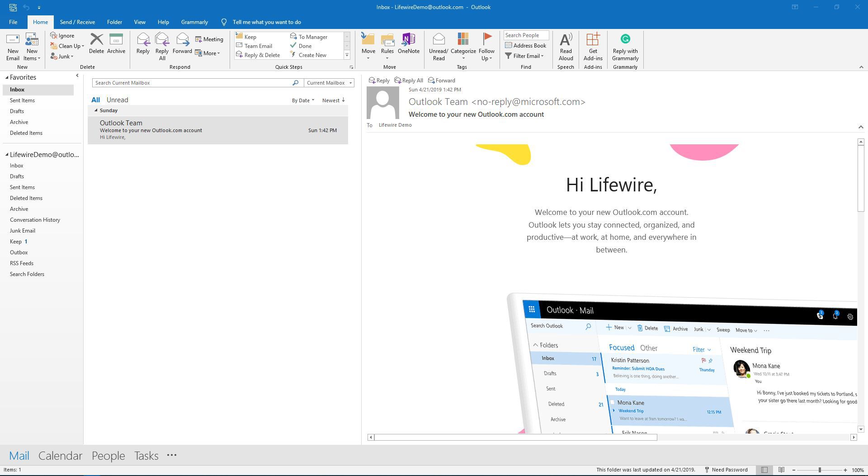Viewport: 868px width, 476px height.
Task: Click Forward in reading pane
Action: pyautogui.click(x=441, y=81)
